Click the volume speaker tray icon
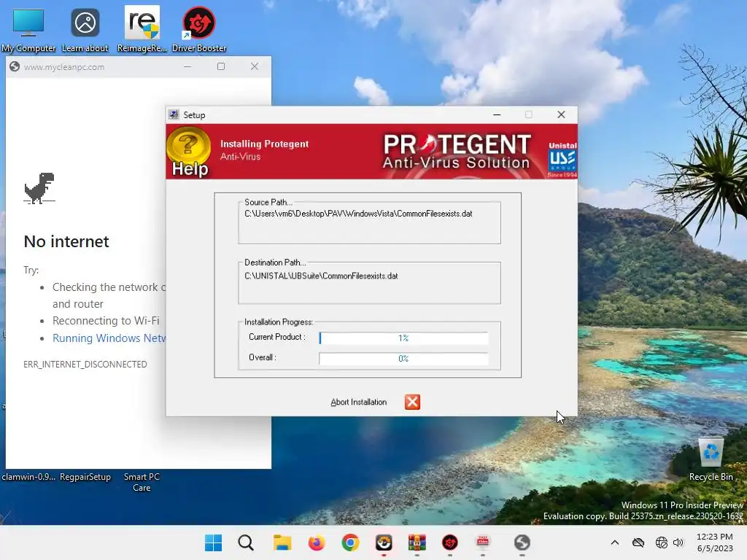The width and height of the screenshot is (747, 560). (678, 542)
